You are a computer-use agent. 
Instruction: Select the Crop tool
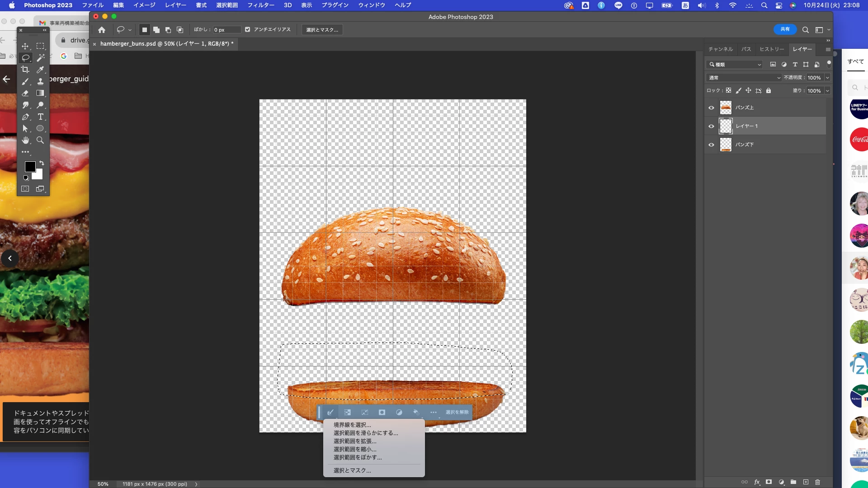25,70
